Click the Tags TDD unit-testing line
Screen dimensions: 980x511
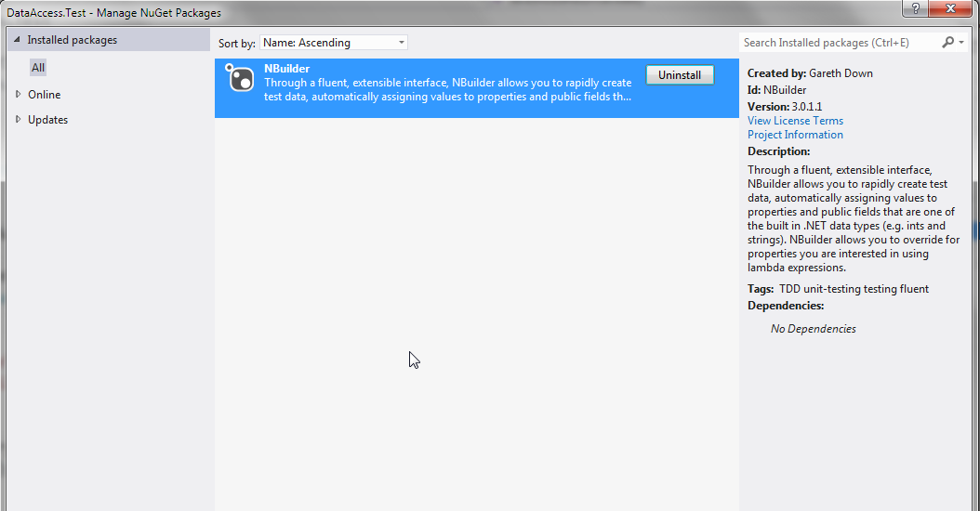838,289
